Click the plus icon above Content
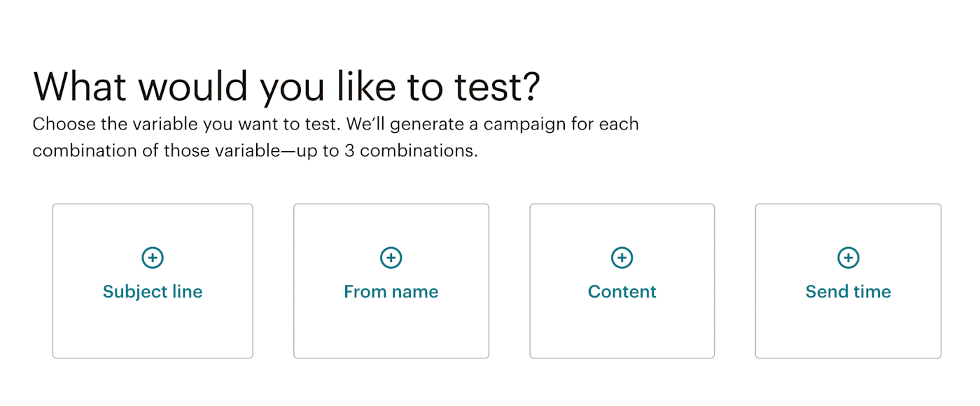 coord(622,258)
